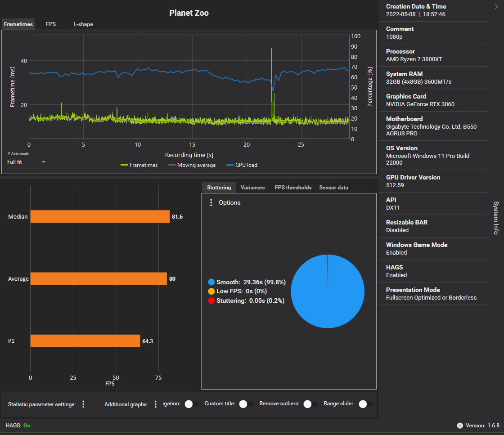The image size is (504, 435).
Task: Click Smooth 29.36s (99.8%) text
Action: click(x=251, y=282)
